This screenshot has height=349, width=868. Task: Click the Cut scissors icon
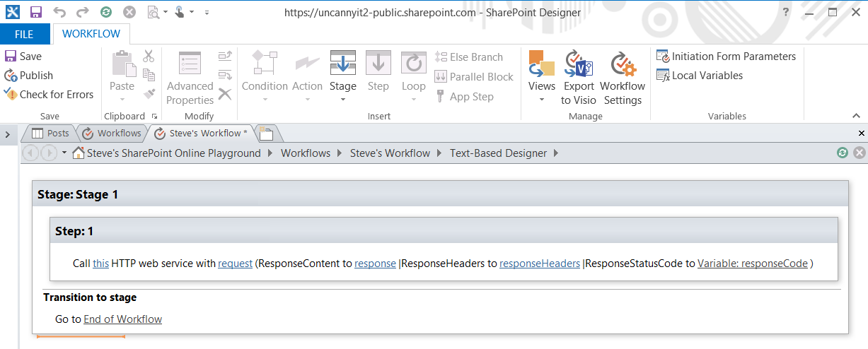tap(149, 57)
